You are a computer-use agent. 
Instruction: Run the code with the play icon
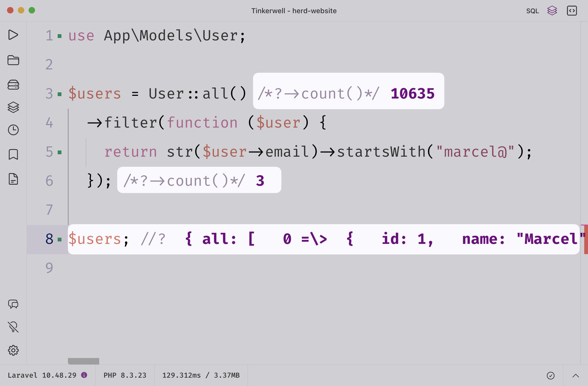(13, 35)
